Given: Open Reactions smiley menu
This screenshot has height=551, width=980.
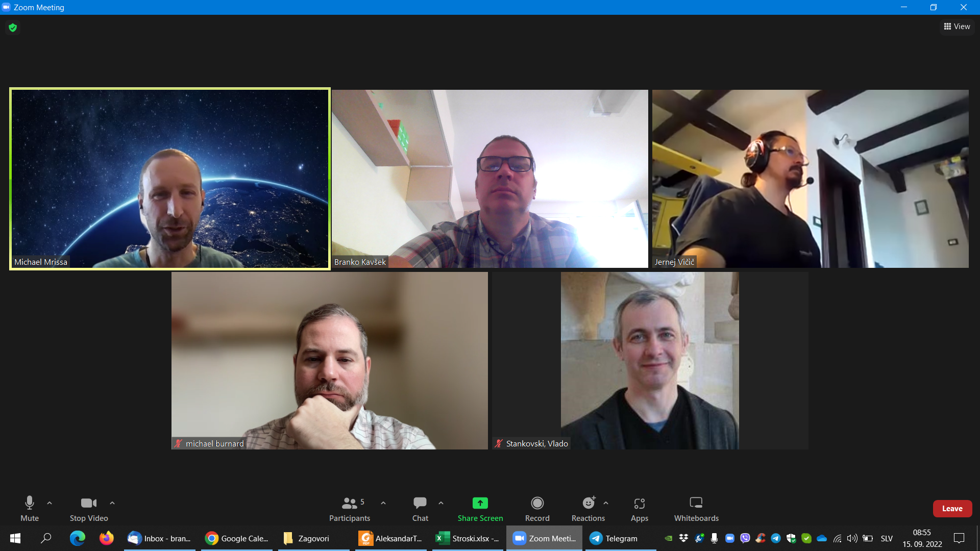Looking at the screenshot, I should coord(588,503).
